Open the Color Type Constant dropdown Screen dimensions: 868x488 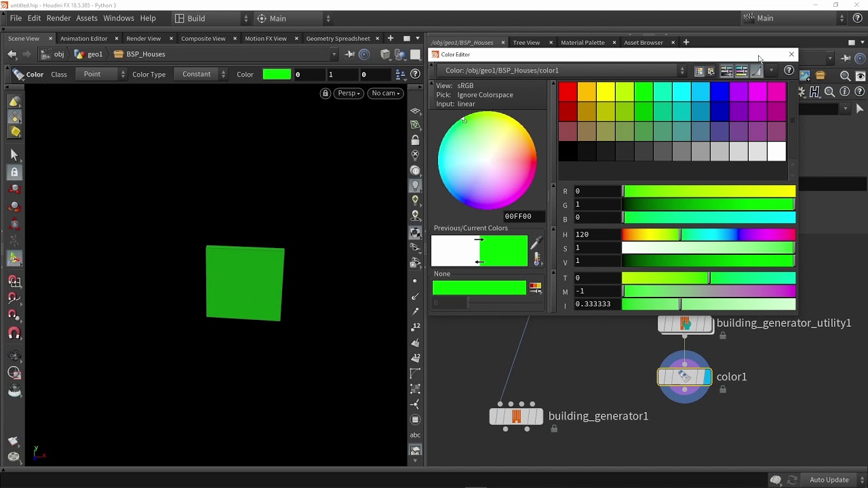[201, 74]
